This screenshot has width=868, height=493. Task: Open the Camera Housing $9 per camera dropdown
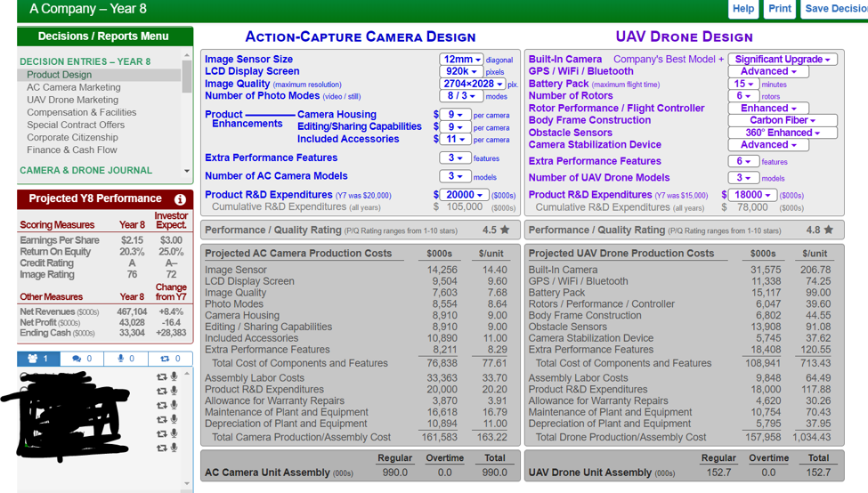(455, 115)
